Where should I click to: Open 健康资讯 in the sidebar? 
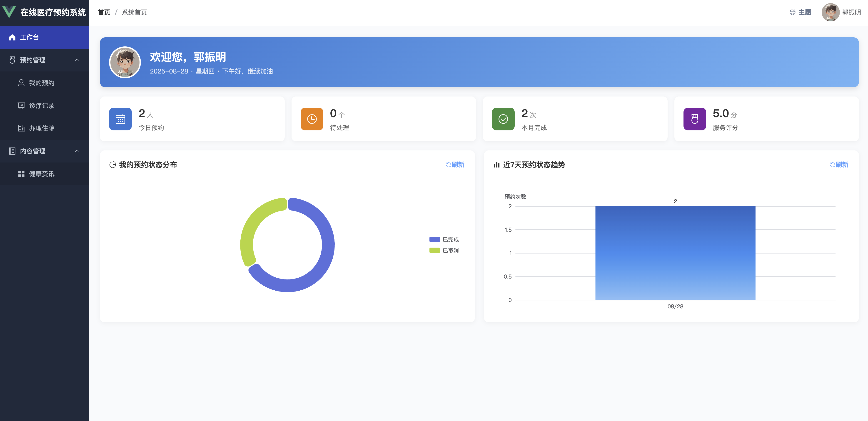(x=41, y=174)
